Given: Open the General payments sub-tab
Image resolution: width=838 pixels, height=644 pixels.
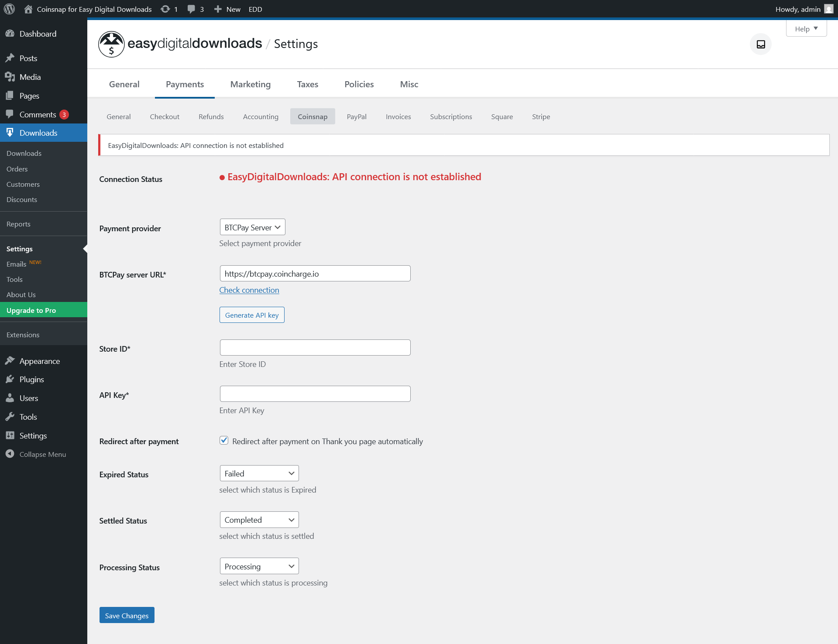Looking at the screenshot, I should 119,116.
